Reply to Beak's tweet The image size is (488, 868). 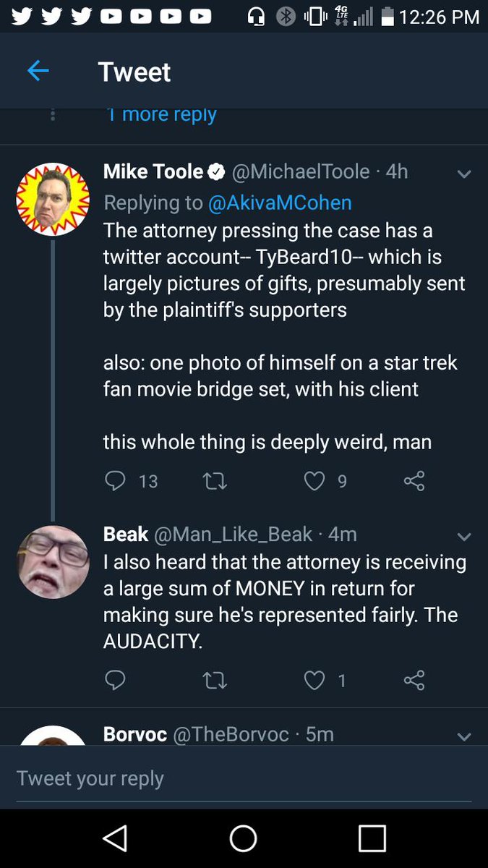[116, 680]
